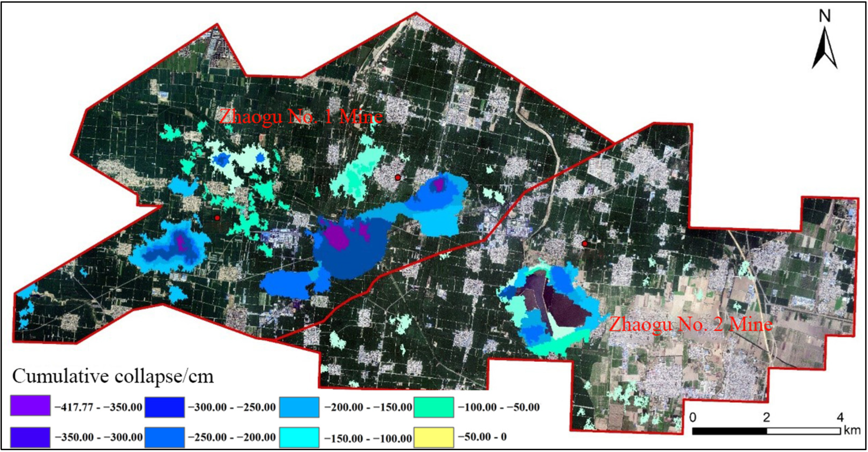Image resolution: width=868 pixels, height=452 pixels.
Task: Click the white half of the scale bar
Action: click(x=804, y=431)
